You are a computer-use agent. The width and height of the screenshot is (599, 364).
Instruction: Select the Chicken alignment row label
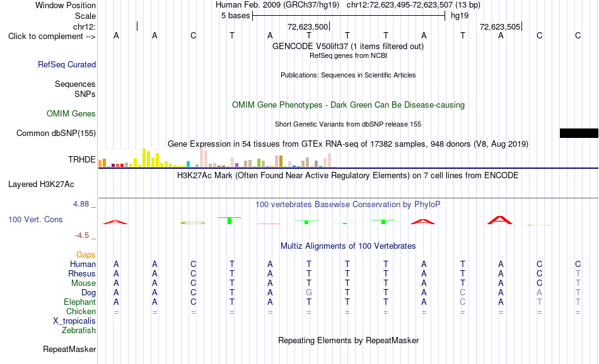click(81, 311)
